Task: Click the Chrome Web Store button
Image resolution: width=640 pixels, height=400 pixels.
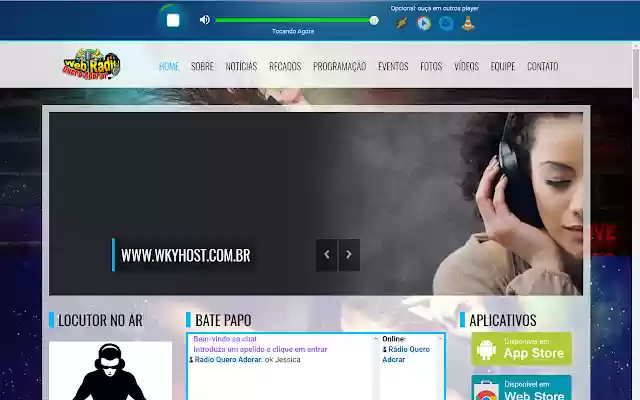Action: point(522,388)
